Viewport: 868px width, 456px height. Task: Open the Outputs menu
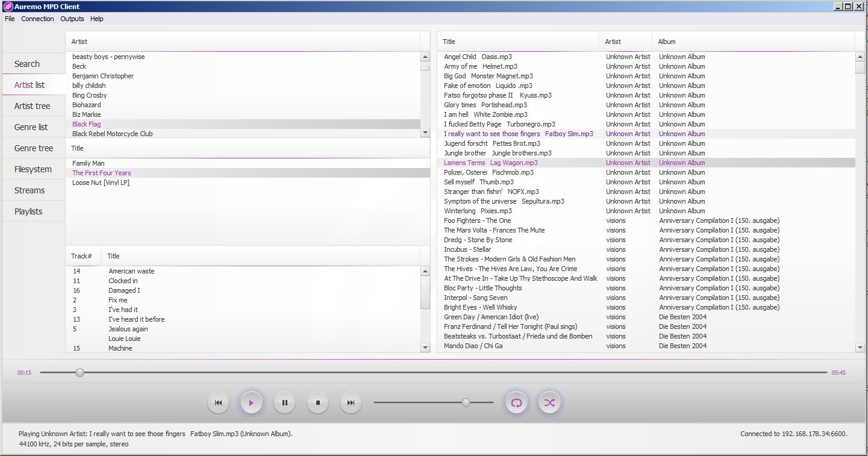coord(72,19)
